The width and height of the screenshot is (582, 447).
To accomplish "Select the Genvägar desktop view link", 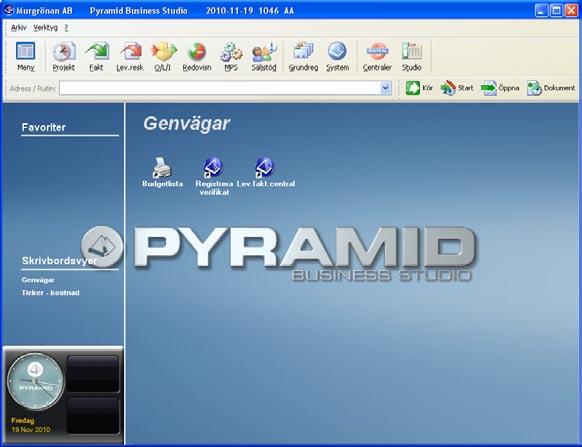I will click(x=38, y=280).
